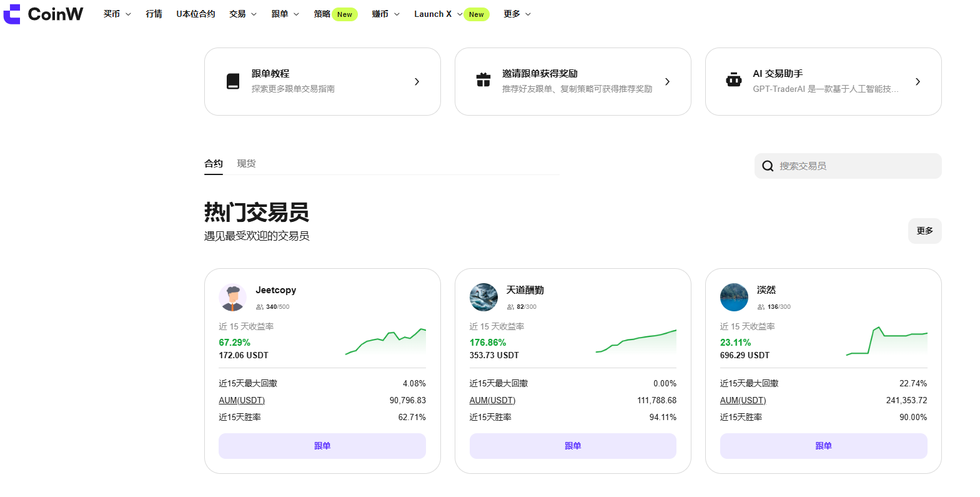980x497 pixels.
Task: Open the 行情 menu item
Action: tap(154, 14)
